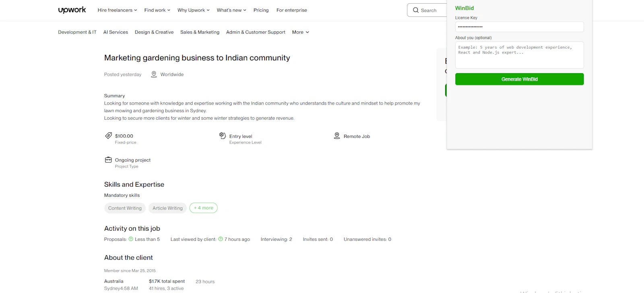644x293 pixels.
Task: Expand the What's new menu
Action: (231, 10)
